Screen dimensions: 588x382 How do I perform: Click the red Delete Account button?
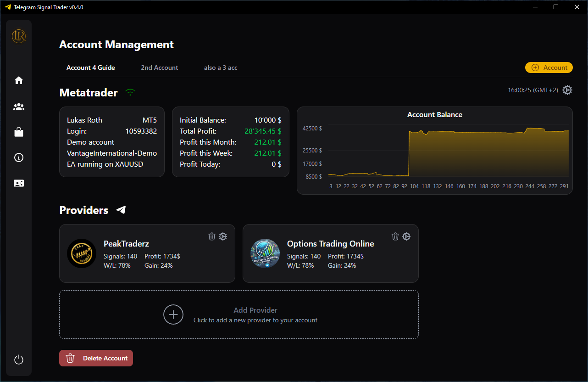(x=96, y=358)
